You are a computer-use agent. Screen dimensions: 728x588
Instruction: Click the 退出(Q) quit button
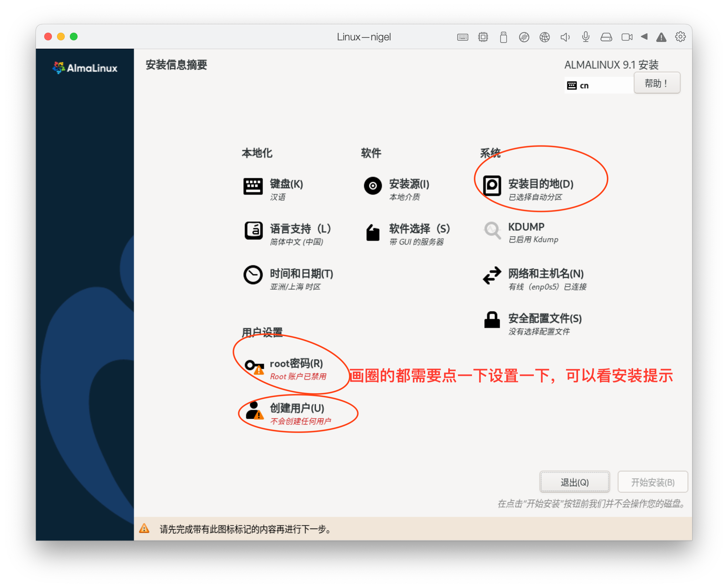tap(575, 482)
